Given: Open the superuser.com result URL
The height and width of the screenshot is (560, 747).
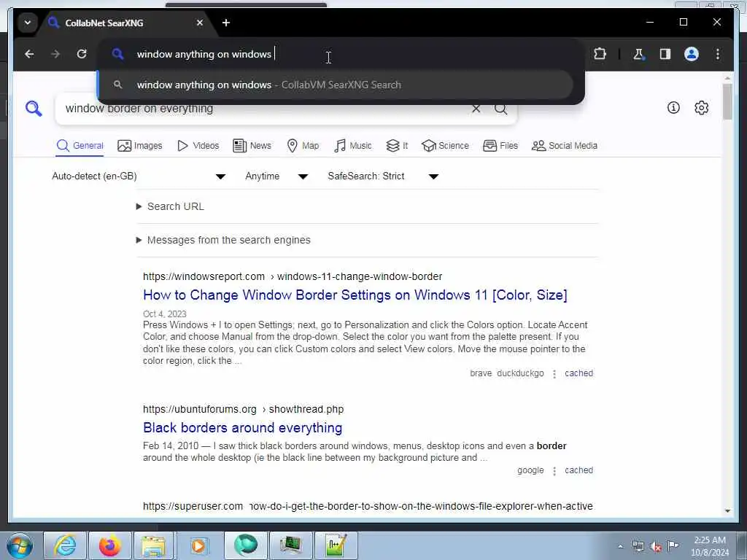Looking at the screenshot, I should tap(368, 506).
